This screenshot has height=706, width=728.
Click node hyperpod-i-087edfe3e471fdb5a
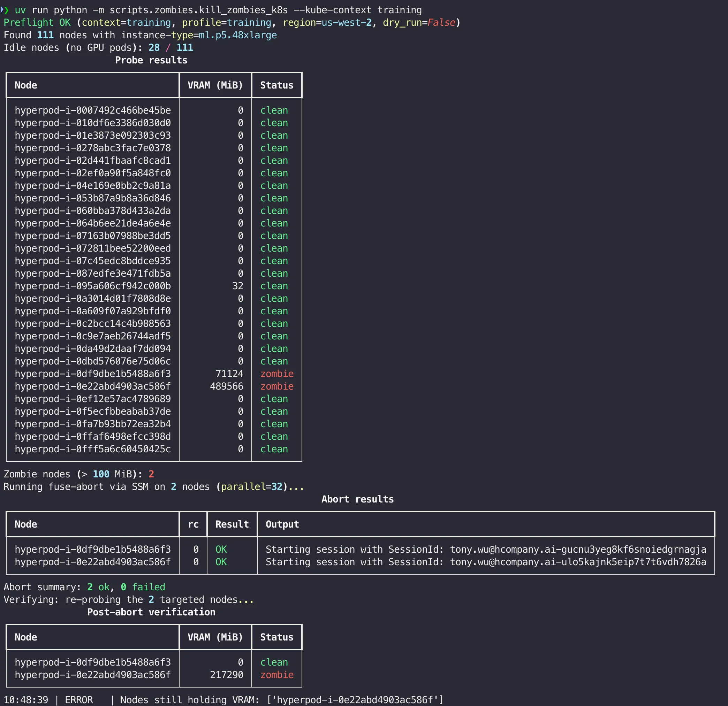point(93,274)
